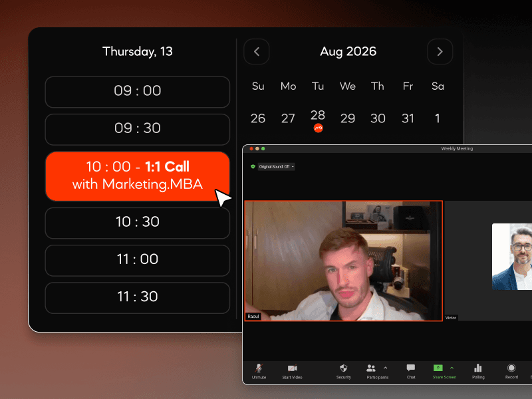Viewport: 532px width, 399px height.
Task: Pick the 11 : 30 time slot
Action: pos(138,297)
